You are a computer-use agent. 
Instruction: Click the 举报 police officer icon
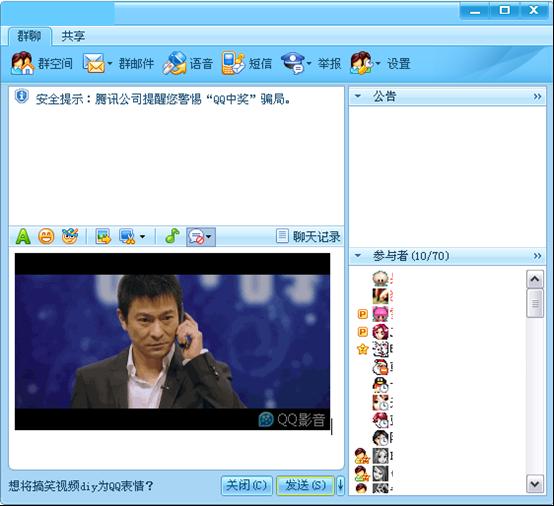click(x=293, y=63)
